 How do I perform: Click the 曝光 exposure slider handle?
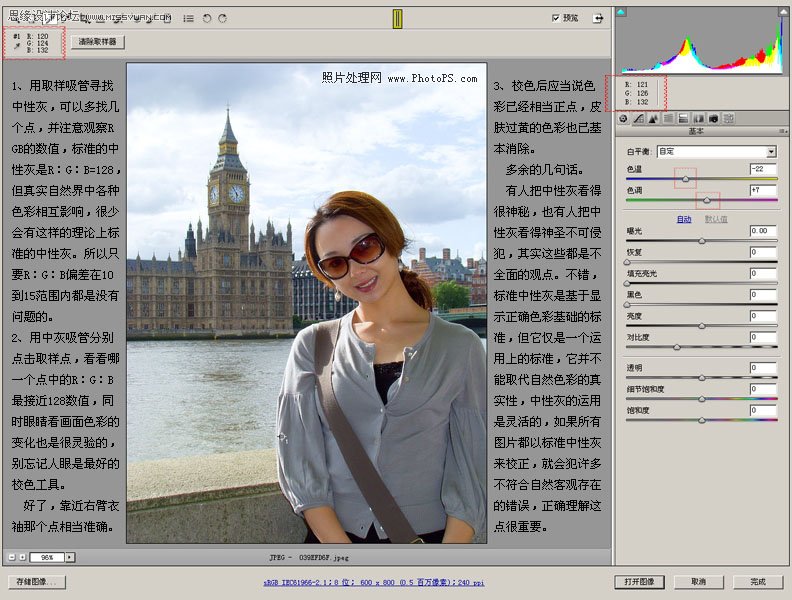pyautogui.click(x=702, y=241)
